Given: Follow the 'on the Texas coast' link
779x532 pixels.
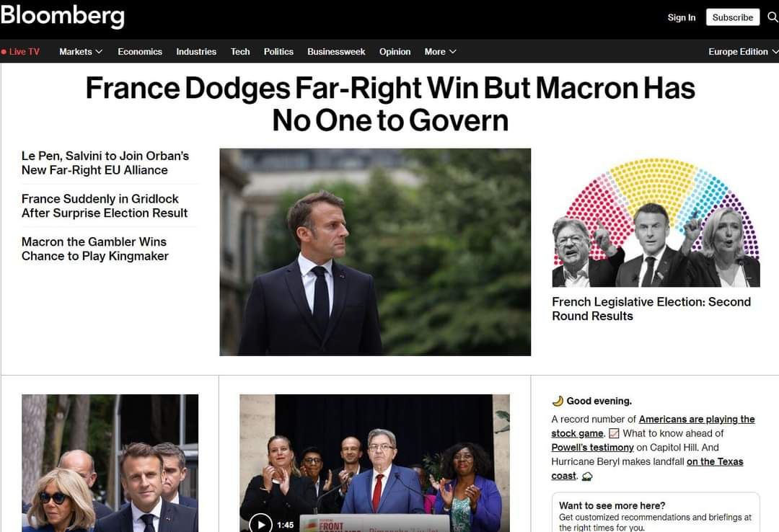Looking at the screenshot, I should 714,462.
